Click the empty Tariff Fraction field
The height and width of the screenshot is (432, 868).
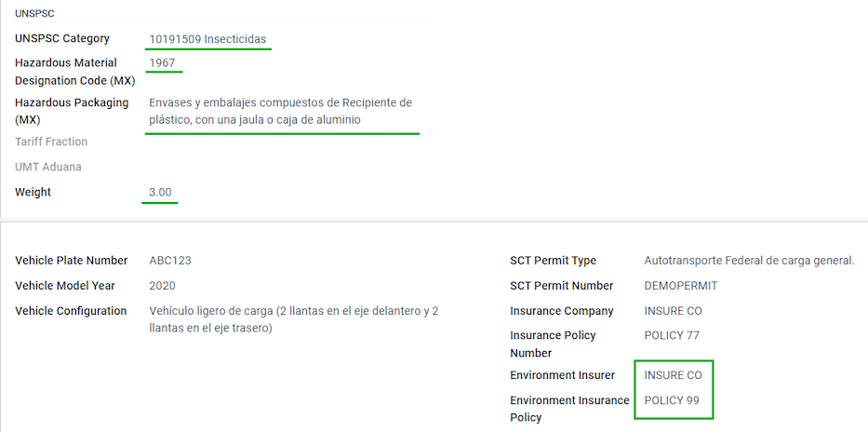tap(282, 142)
